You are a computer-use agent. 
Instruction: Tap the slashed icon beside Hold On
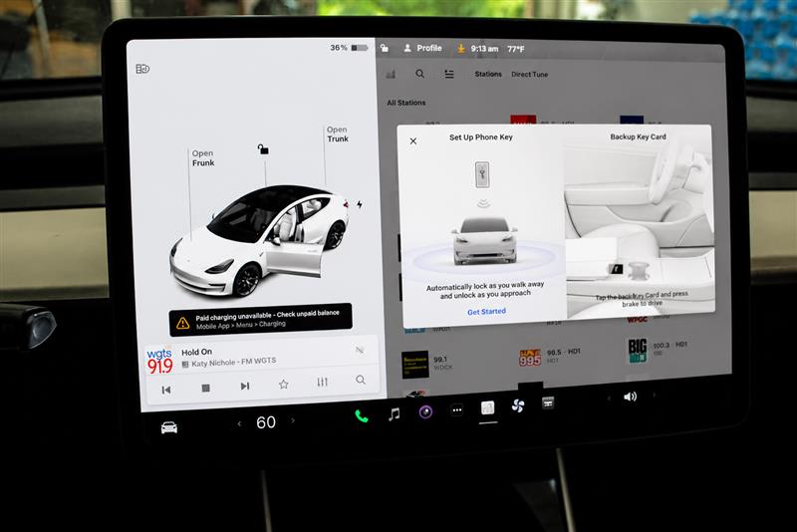pyautogui.click(x=360, y=350)
